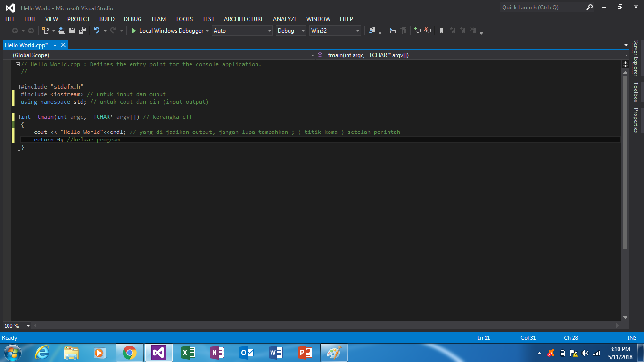Open the active documents list arrow
This screenshot has height=362, width=644.
point(626,45)
